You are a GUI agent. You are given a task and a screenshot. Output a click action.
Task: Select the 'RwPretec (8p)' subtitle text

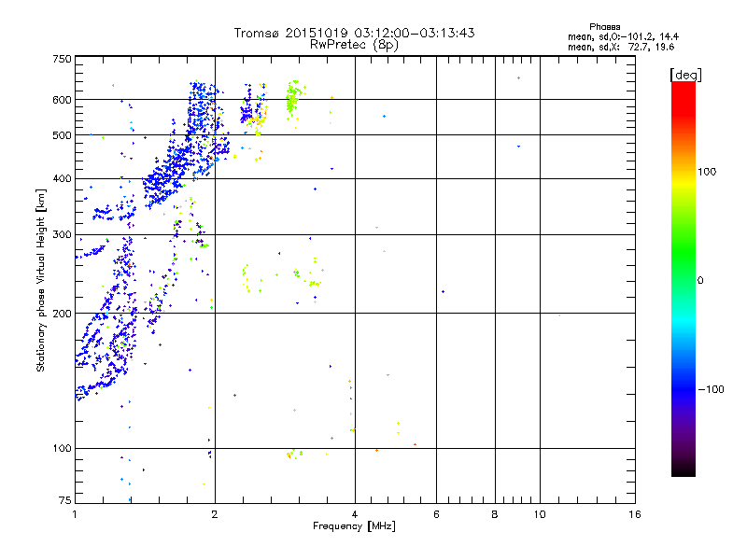[354, 45]
